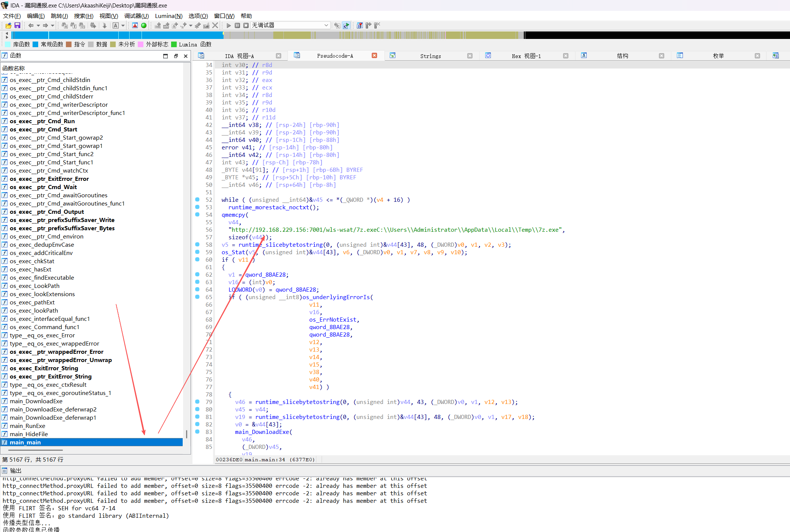
Task: Click the Jump back arrow icon
Action: (31, 25)
